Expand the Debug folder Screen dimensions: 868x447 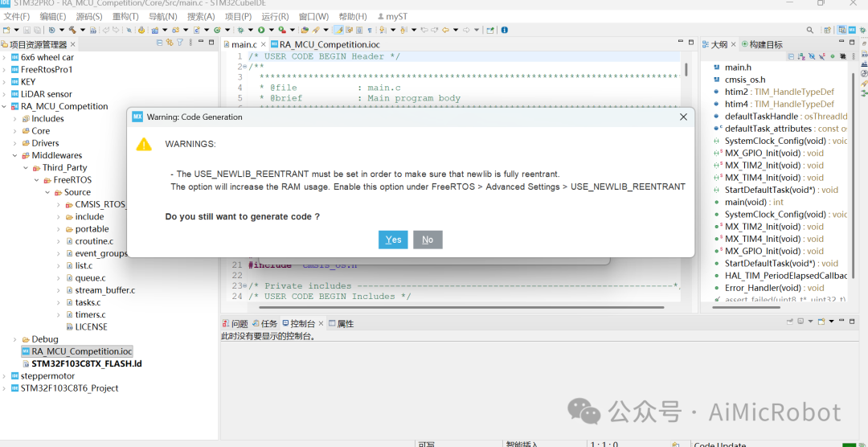(x=15, y=339)
